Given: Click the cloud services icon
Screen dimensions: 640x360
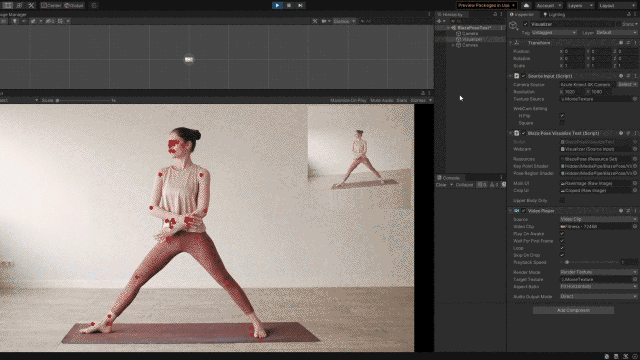Looking at the screenshot, I should [x=527, y=5].
